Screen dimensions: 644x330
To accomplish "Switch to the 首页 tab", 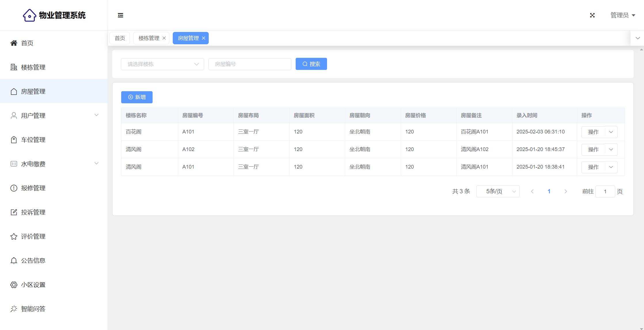I will click(120, 38).
